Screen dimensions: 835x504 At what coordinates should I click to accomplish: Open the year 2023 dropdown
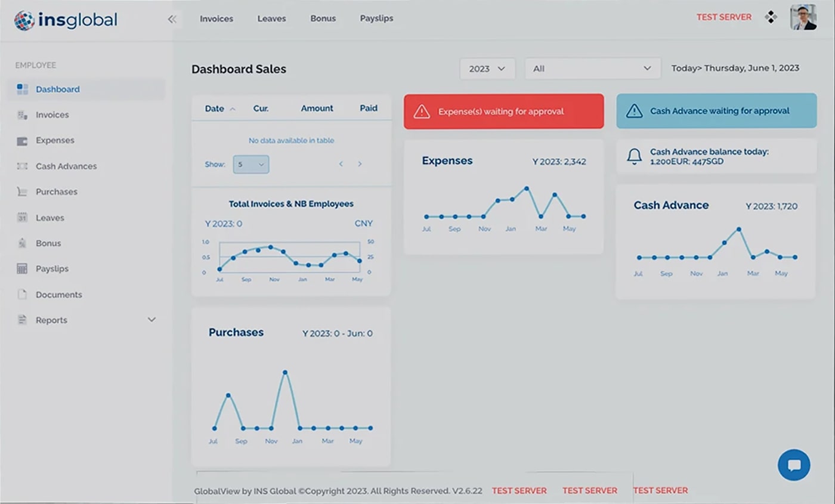[487, 68]
